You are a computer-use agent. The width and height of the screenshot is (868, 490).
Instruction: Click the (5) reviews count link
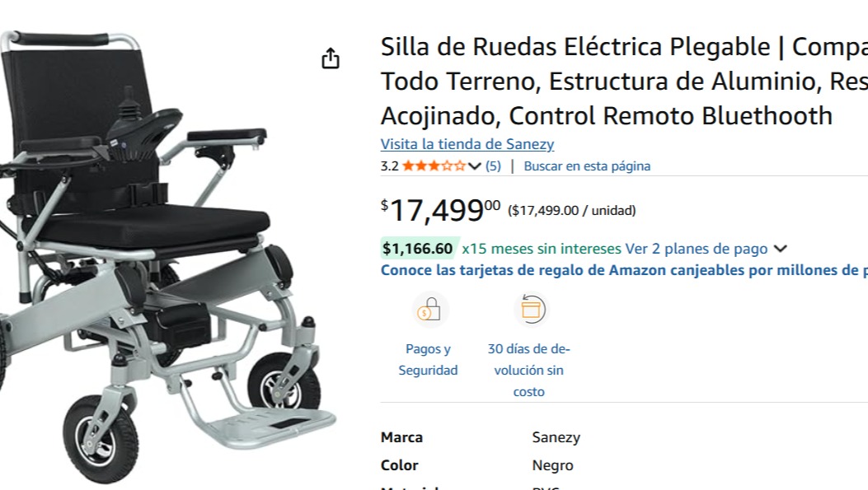[x=493, y=166]
